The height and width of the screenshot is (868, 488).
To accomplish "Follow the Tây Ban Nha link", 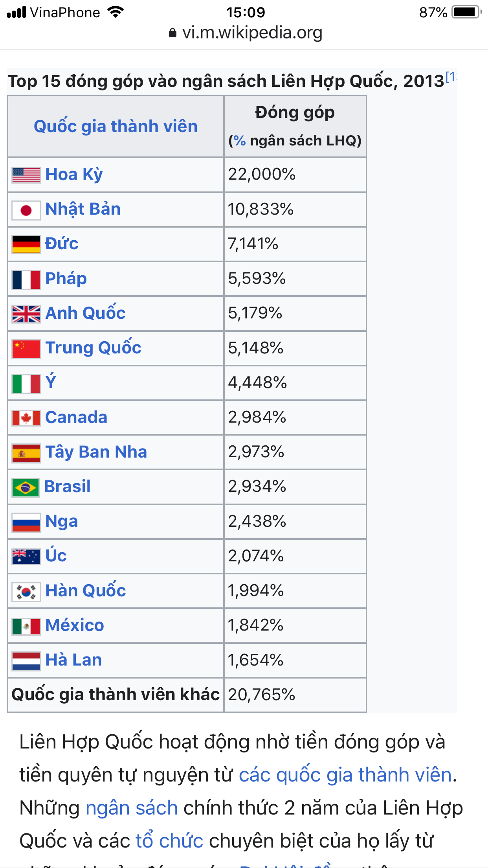I will (x=96, y=452).
